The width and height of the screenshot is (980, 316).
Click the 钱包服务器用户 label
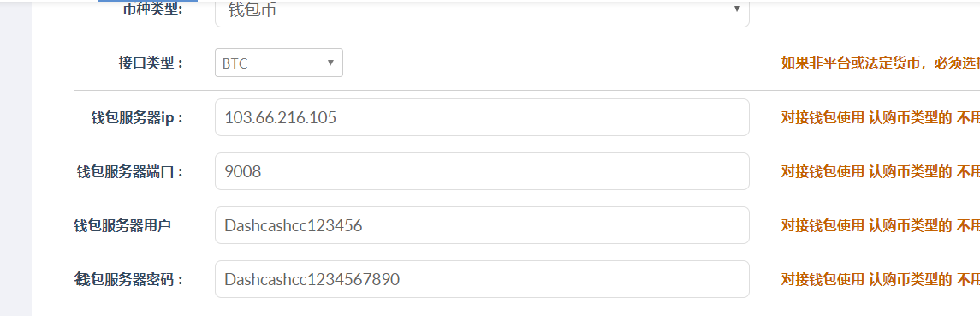pyautogui.click(x=122, y=226)
